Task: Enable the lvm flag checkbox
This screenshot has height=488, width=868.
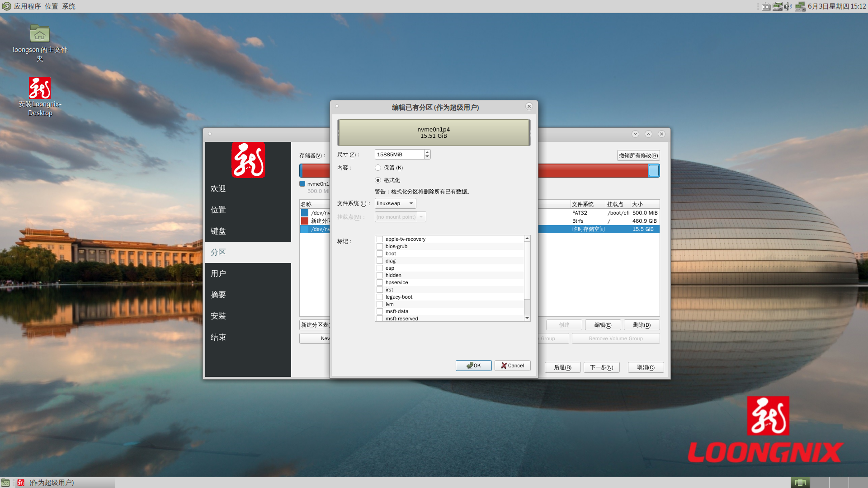Action: click(x=380, y=304)
